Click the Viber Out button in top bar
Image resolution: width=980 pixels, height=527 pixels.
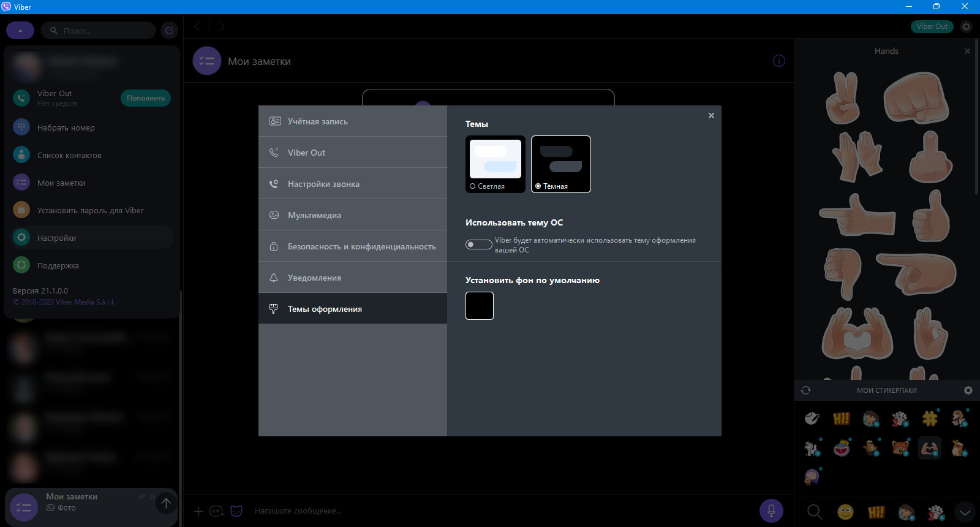932,26
